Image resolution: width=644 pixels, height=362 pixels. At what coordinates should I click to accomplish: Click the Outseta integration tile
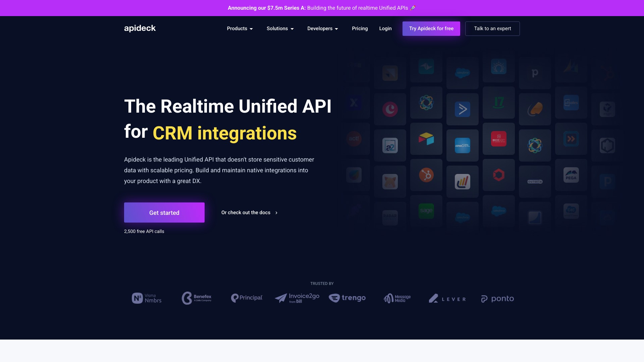tap(535, 182)
